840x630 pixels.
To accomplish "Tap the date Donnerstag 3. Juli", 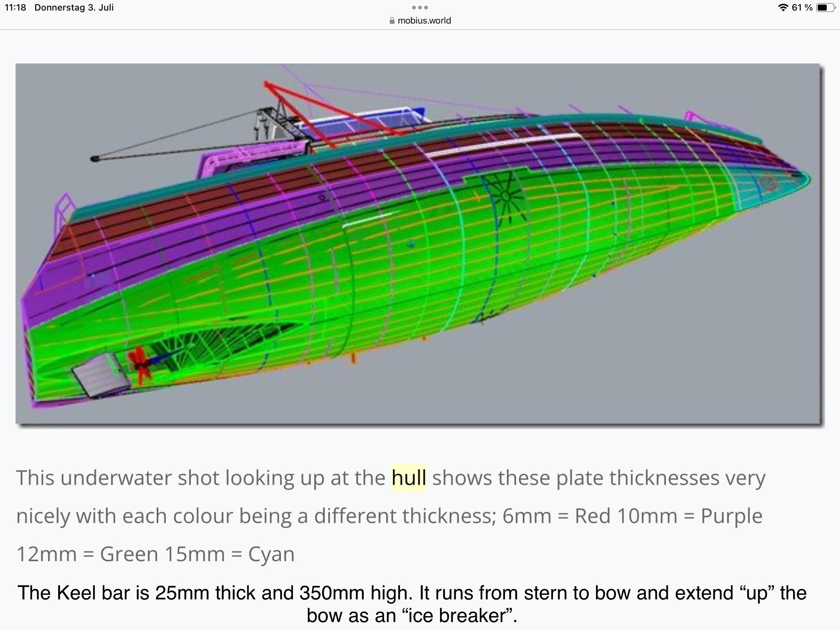I will (x=74, y=8).
